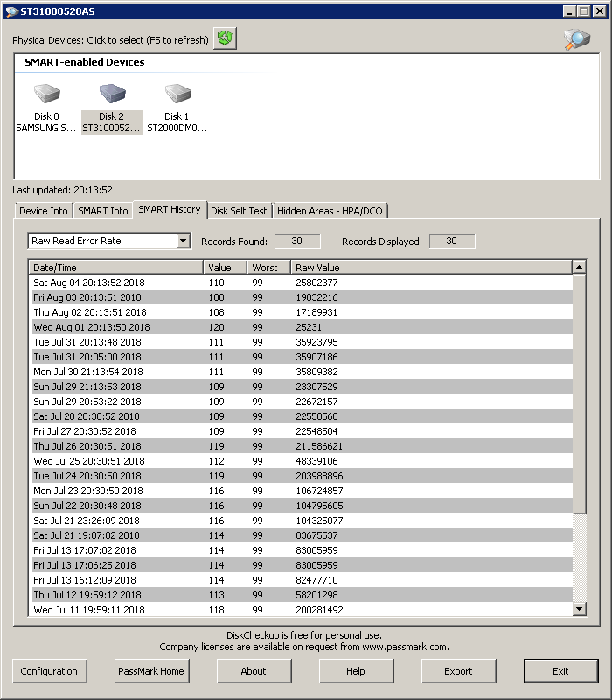Viewport: 612px width, 700px height.
Task: Sort by the Worst column header
Action: click(x=268, y=268)
